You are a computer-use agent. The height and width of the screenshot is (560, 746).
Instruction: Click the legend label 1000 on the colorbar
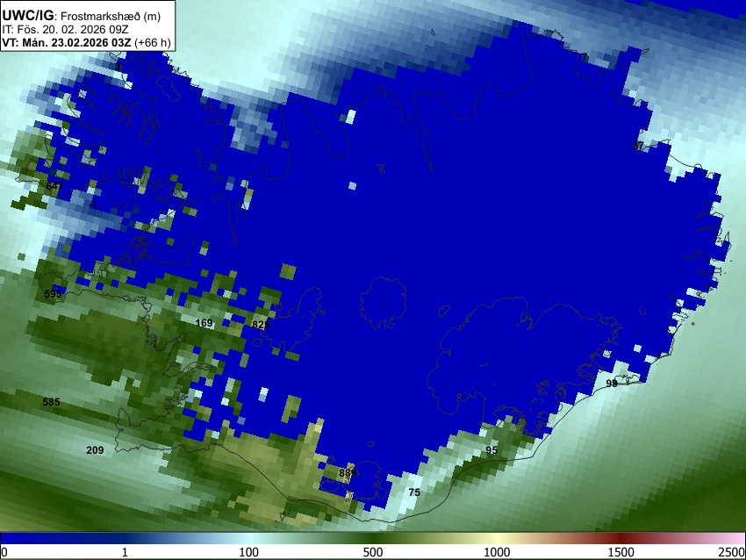click(497, 552)
